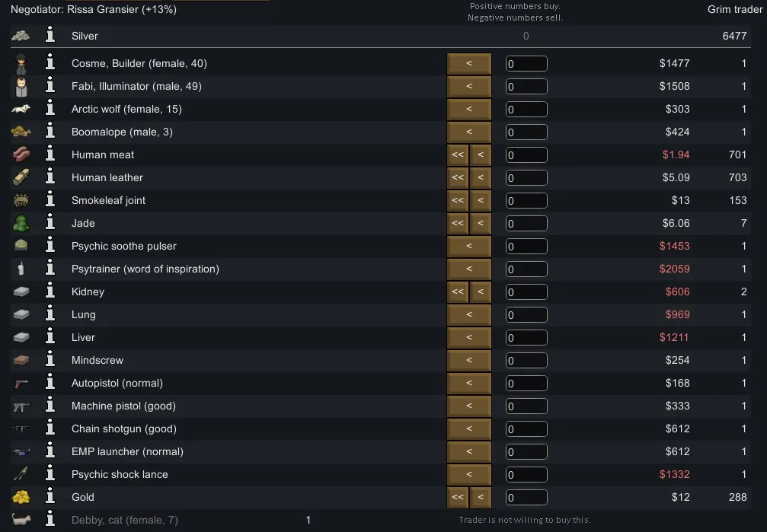This screenshot has height=532, width=767.
Task: Show info for Chain shotgun (good)
Action: click(50, 428)
